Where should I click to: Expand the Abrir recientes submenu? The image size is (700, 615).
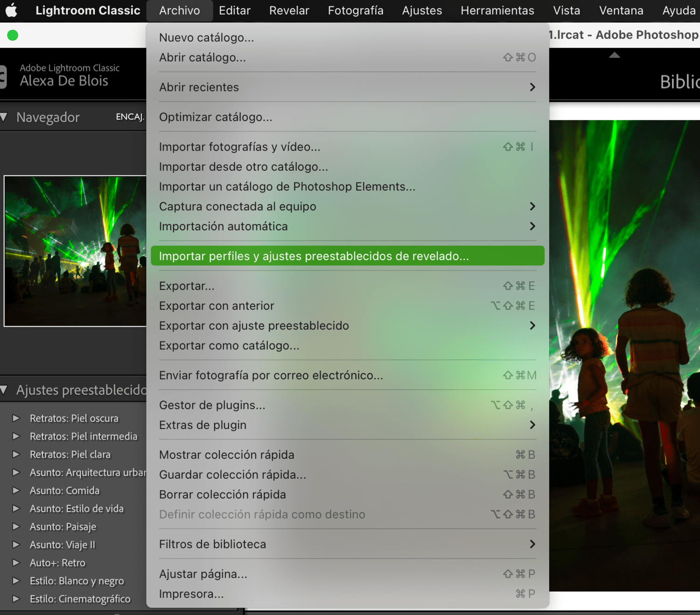(x=348, y=87)
